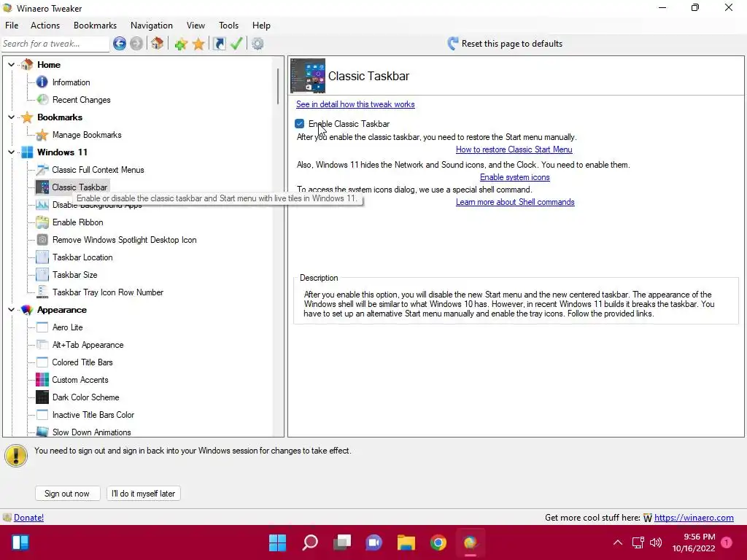
Task: Open Widgets icon on taskbar left
Action: tap(20, 542)
